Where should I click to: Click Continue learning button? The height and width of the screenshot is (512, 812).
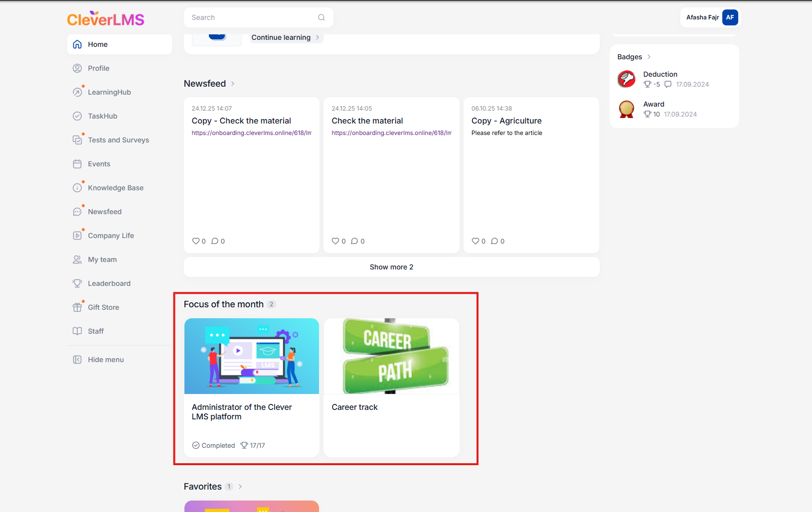tap(286, 37)
